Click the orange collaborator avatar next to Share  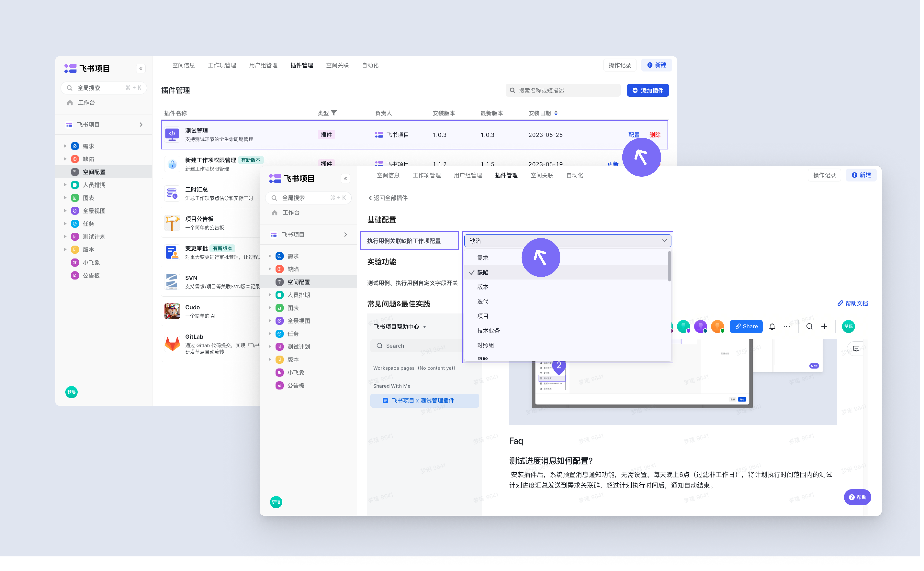(x=717, y=326)
